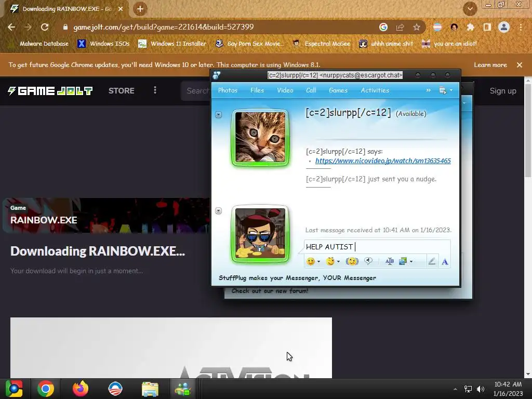This screenshot has width=532, height=399.
Task: Expand more Messenger toolbar items chevron
Action: coord(428,90)
